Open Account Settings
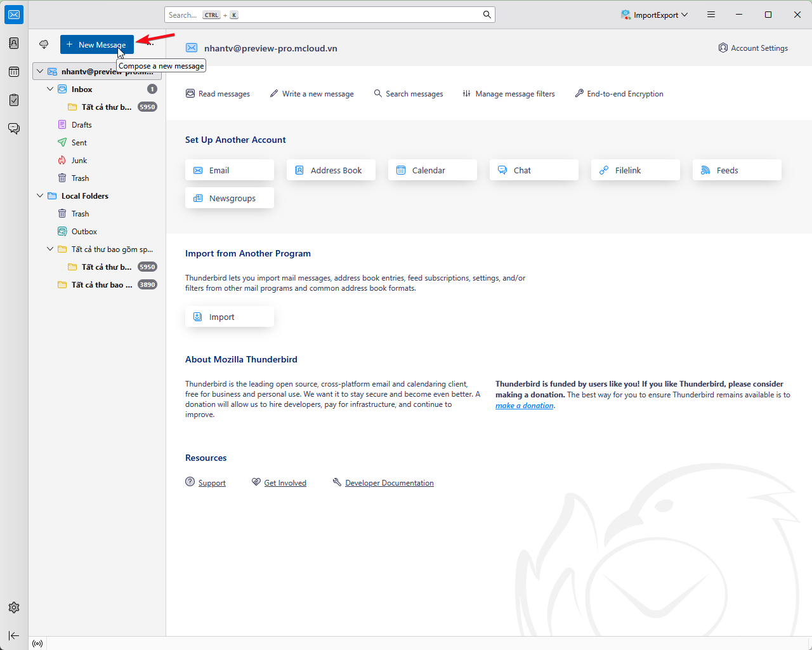Viewport: 812px width, 650px height. tap(753, 48)
